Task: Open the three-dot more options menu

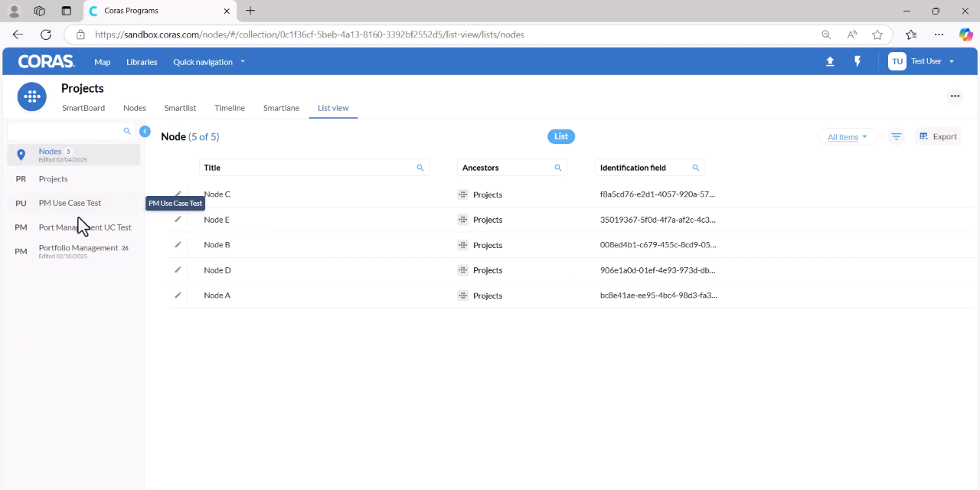Action: coord(955,96)
